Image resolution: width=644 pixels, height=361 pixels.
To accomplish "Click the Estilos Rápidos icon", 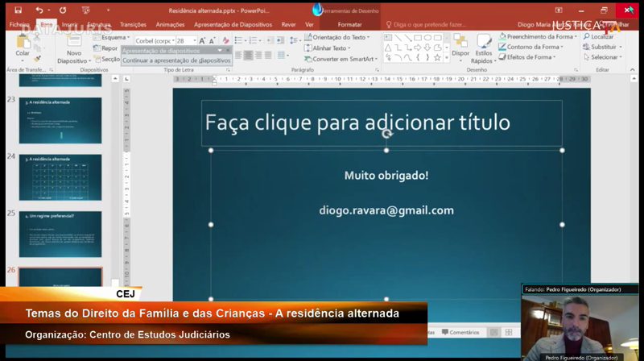I will point(483,47).
